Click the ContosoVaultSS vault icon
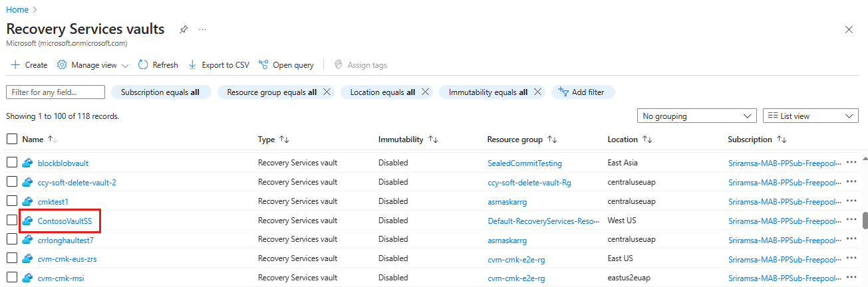This screenshot has width=868, height=287. [x=28, y=221]
